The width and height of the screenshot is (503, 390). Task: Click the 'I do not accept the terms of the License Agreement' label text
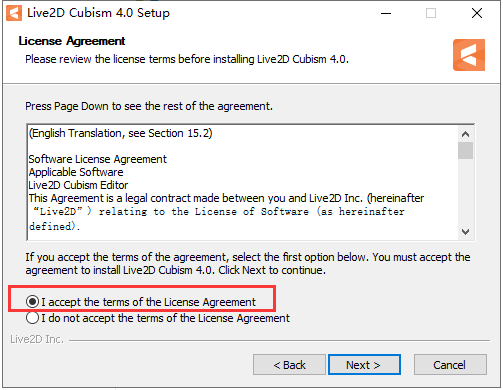click(x=165, y=318)
